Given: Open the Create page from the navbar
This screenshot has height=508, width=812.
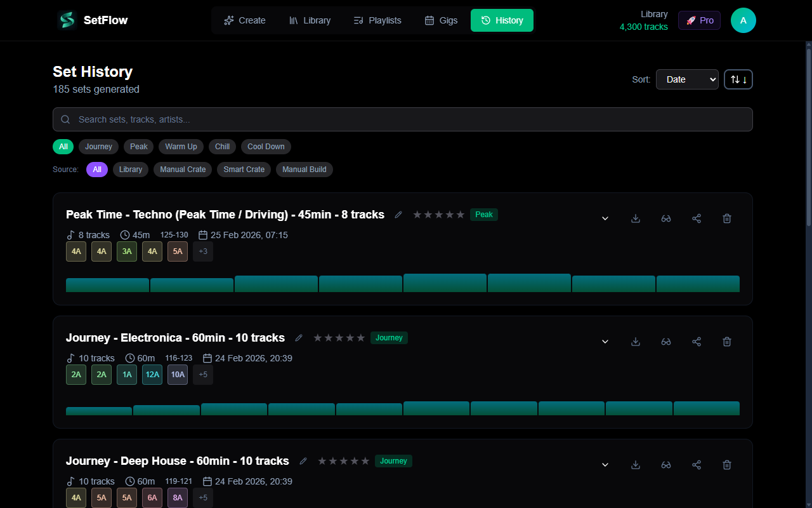Looking at the screenshot, I should click(x=244, y=20).
